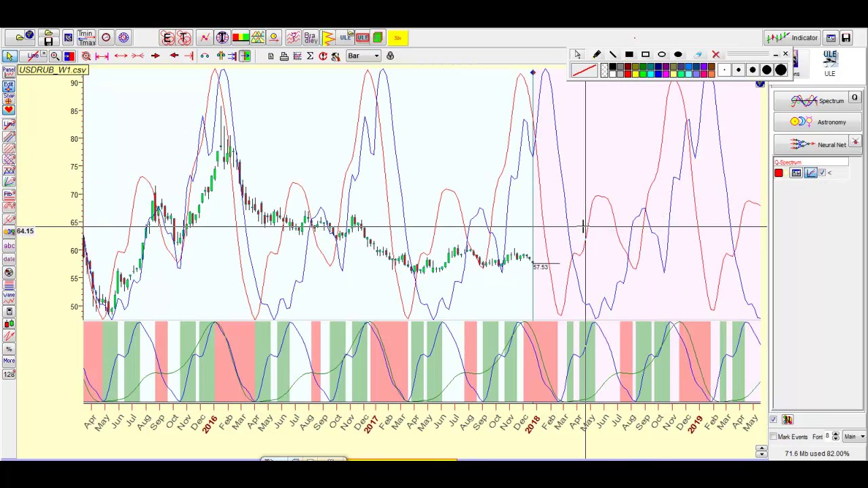Open the Main dropdown at bottom right
Screen dimensions: 868x488
854,436
